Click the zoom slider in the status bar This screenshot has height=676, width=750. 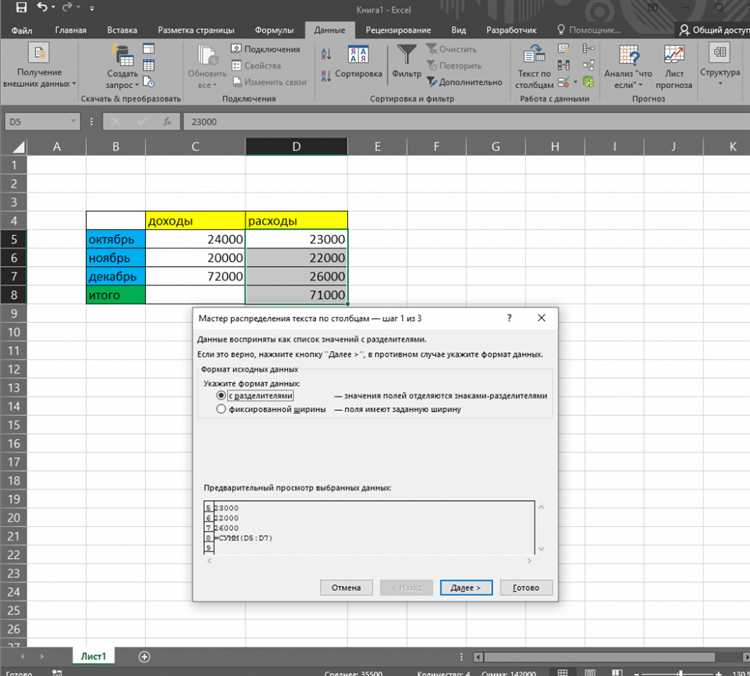(x=680, y=673)
